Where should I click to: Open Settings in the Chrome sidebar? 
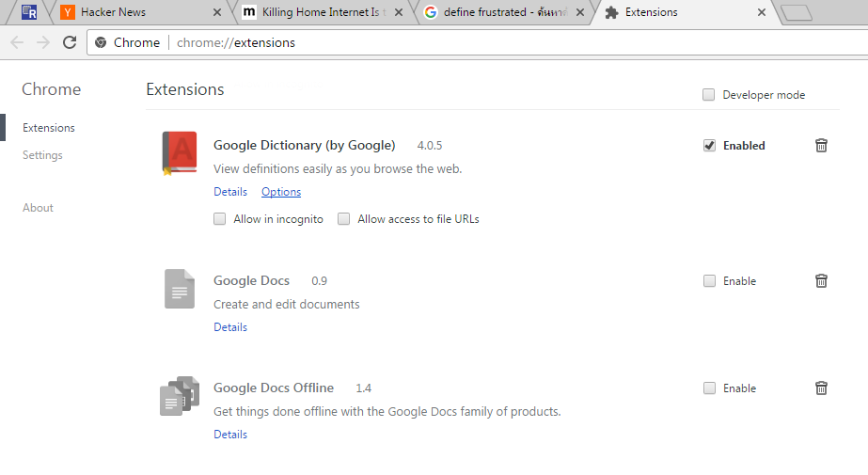[x=42, y=155]
